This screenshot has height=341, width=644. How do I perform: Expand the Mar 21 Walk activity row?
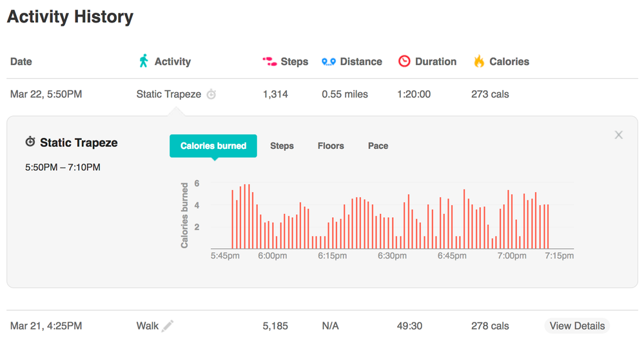46,326
